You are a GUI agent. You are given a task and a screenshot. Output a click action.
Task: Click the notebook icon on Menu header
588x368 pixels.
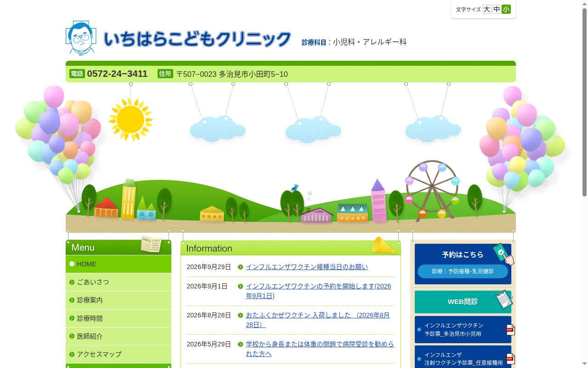(x=151, y=244)
